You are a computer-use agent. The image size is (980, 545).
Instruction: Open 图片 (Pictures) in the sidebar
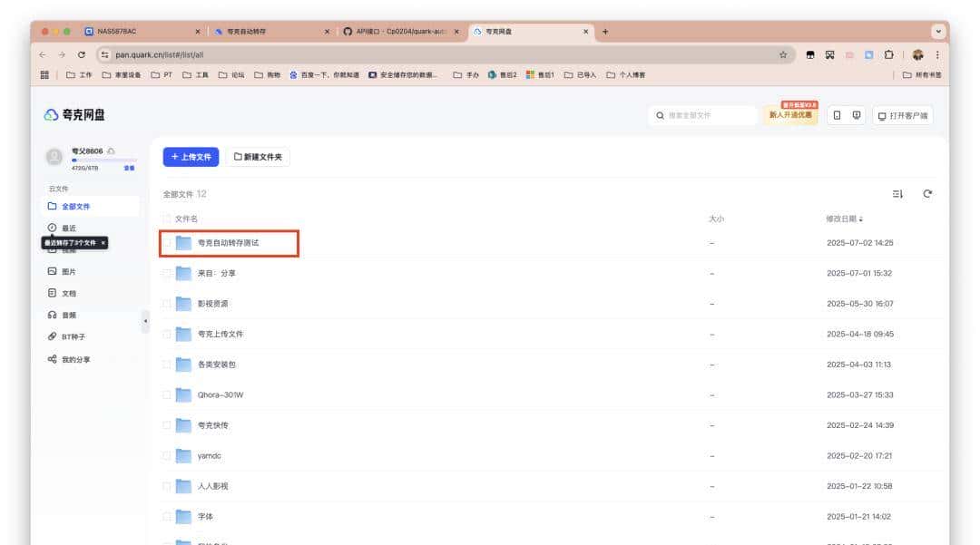(x=68, y=272)
